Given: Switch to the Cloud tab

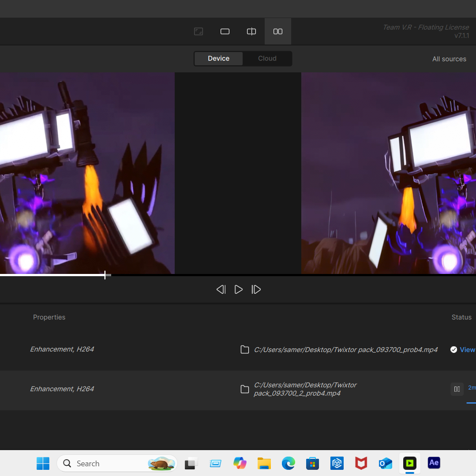Looking at the screenshot, I should (267, 58).
